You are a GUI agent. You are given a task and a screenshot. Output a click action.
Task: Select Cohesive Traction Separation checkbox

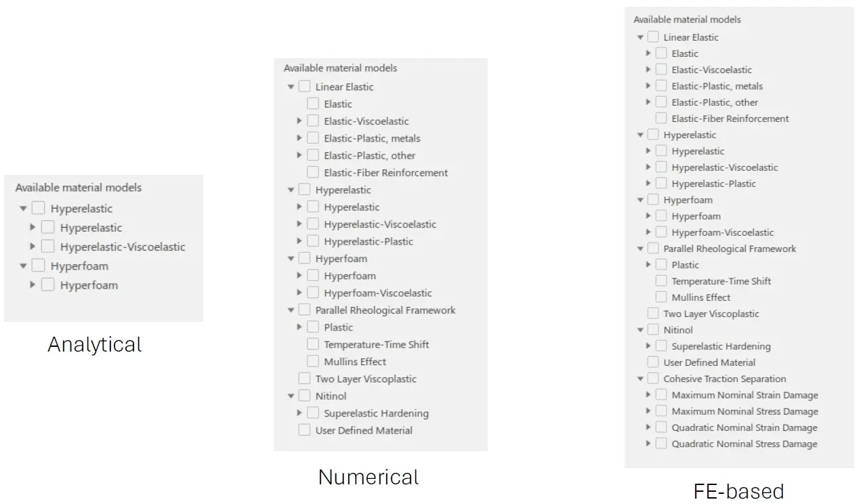tap(653, 378)
